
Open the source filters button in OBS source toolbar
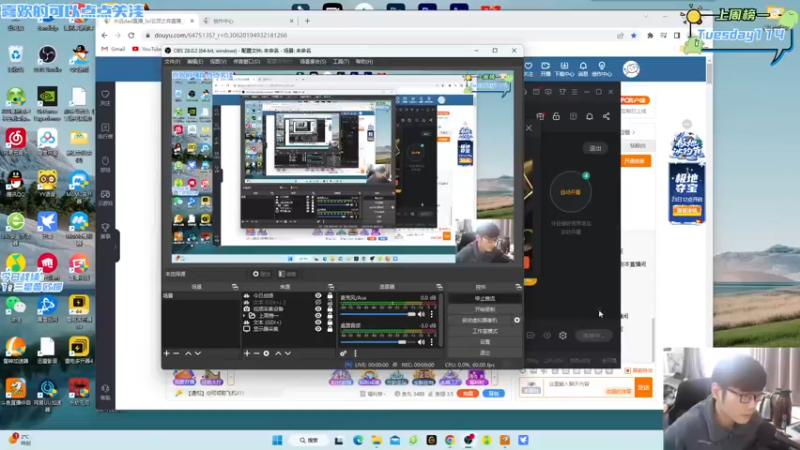click(287, 274)
